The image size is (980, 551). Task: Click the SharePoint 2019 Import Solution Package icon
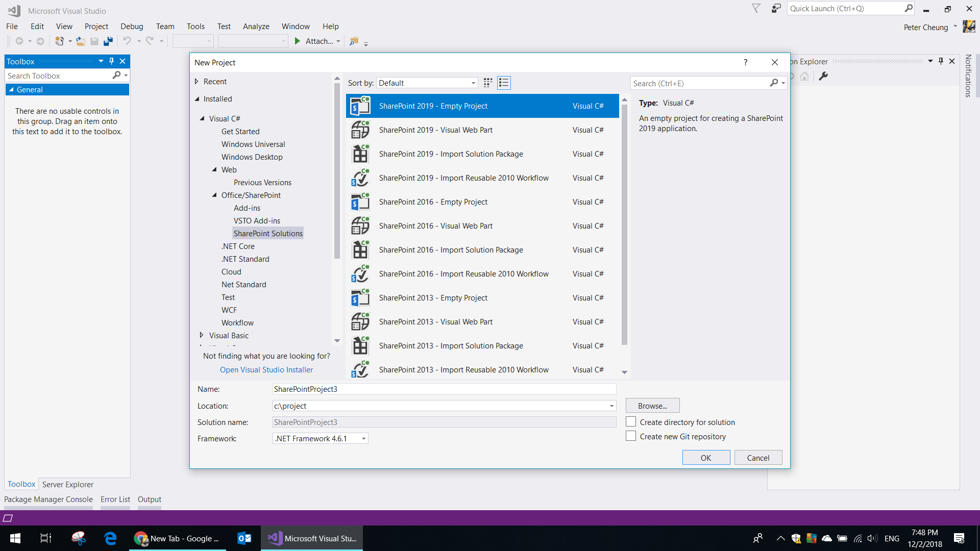[x=360, y=154]
